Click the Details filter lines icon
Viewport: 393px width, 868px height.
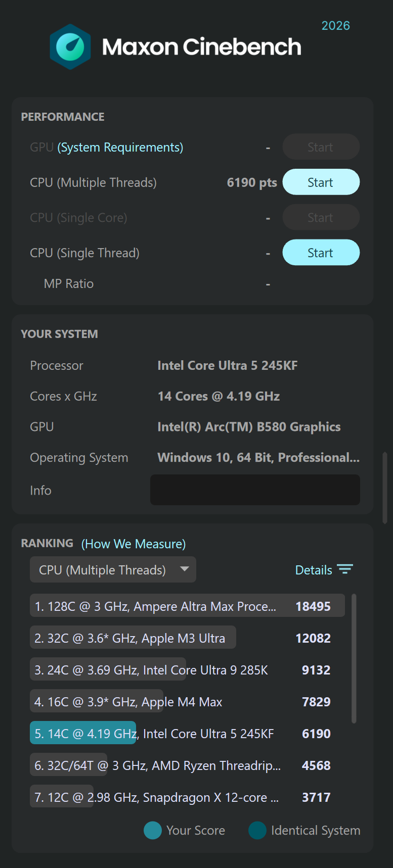click(345, 569)
